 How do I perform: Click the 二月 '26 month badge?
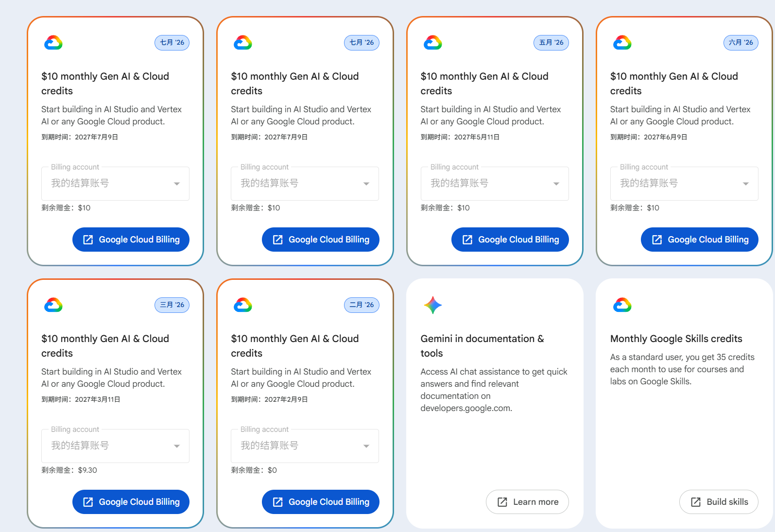click(362, 305)
